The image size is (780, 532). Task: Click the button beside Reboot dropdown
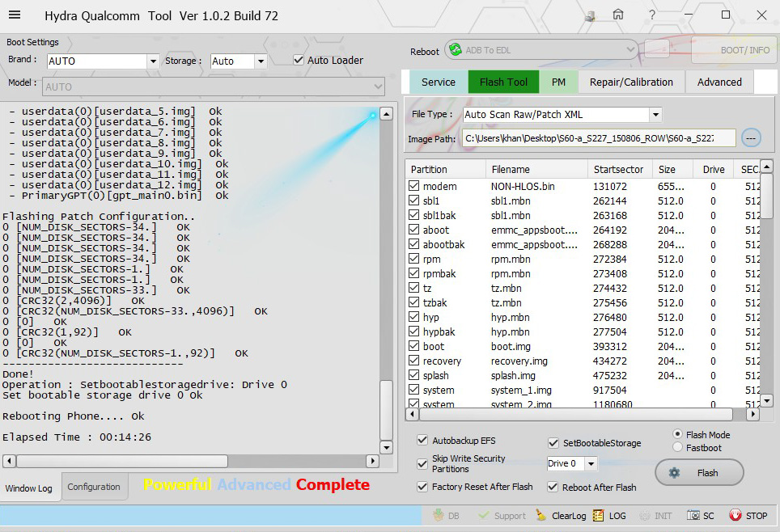pos(657,49)
